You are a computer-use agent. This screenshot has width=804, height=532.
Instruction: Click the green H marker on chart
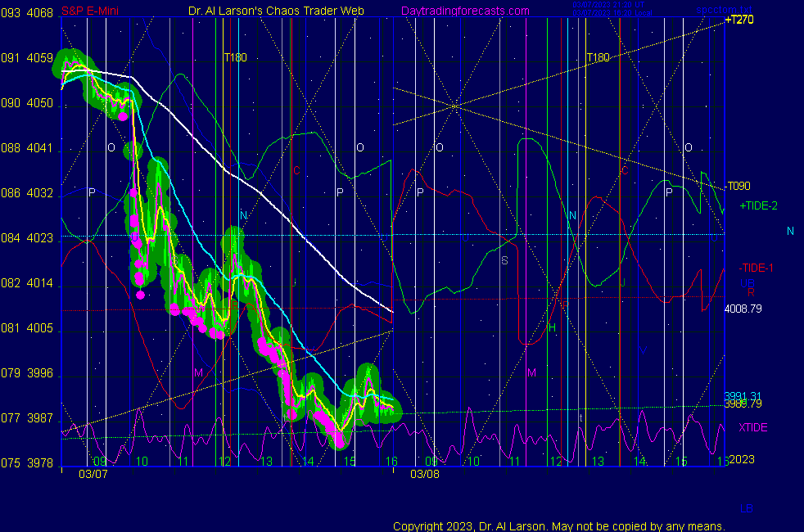click(x=552, y=327)
